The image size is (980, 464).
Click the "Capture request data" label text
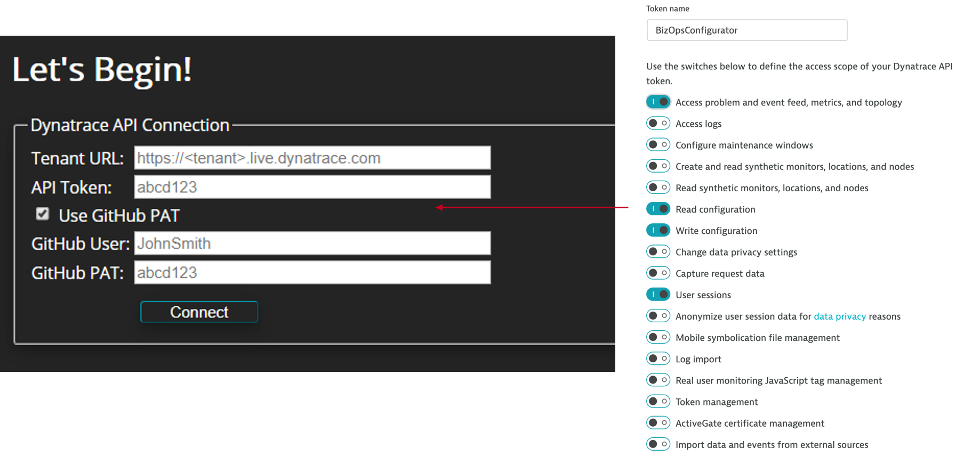click(x=720, y=274)
